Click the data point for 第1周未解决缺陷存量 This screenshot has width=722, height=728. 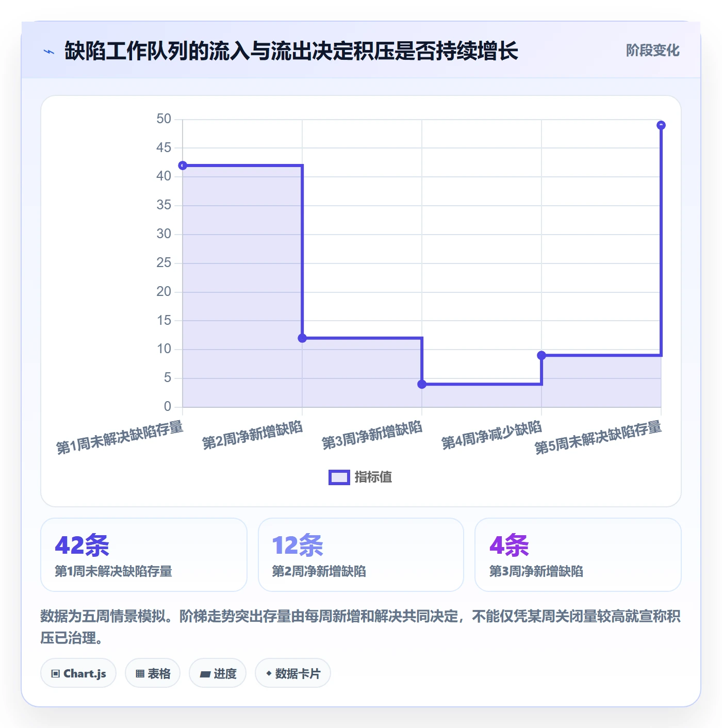pos(183,166)
